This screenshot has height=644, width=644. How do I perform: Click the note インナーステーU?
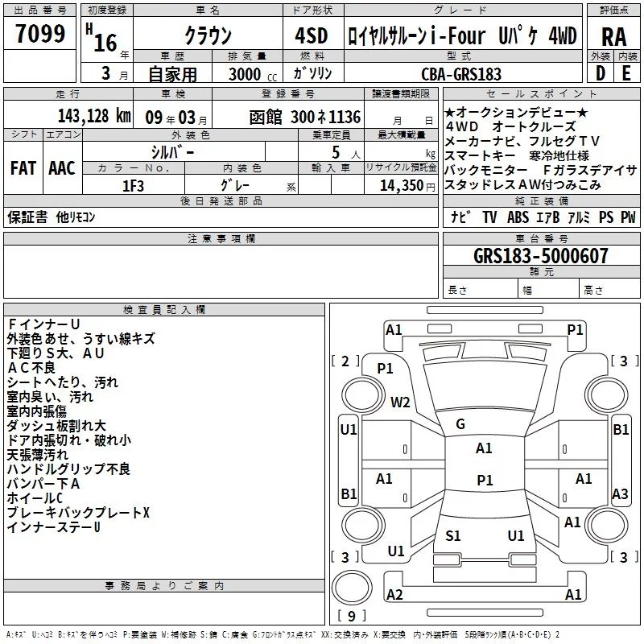click(54, 527)
